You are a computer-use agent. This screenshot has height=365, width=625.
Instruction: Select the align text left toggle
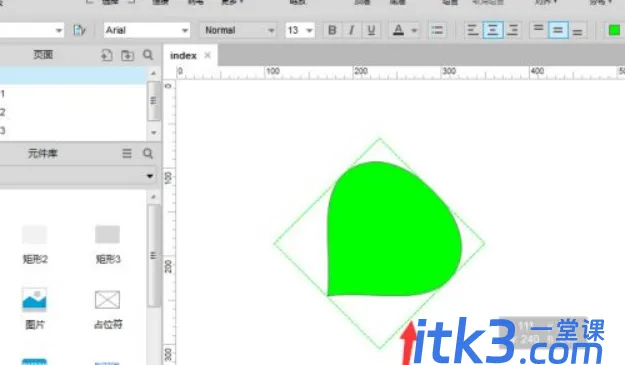pyautogui.click(x=473, y=30)
